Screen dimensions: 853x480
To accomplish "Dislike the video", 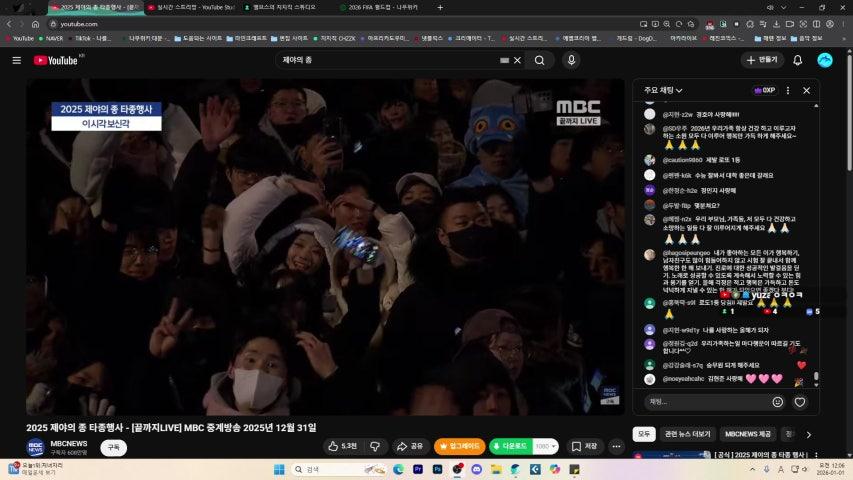I will (x=375, y=446).
